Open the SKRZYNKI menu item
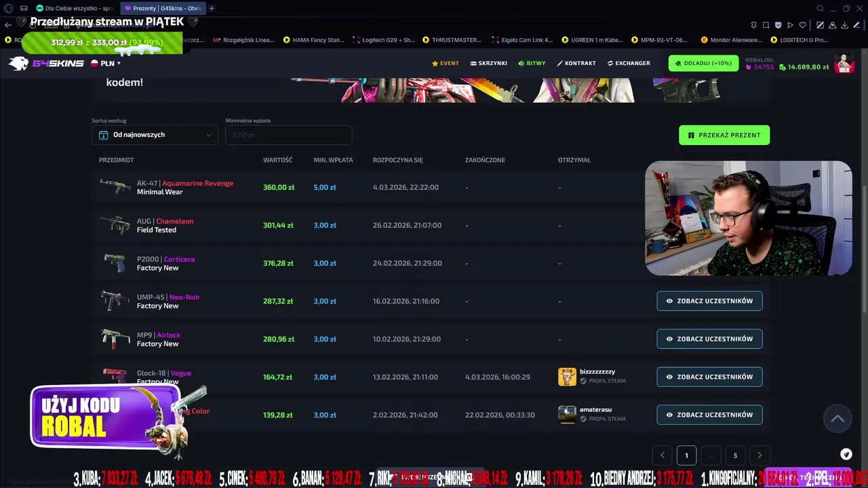Screen dimensions: 868x488 click(x=488, y=63)
